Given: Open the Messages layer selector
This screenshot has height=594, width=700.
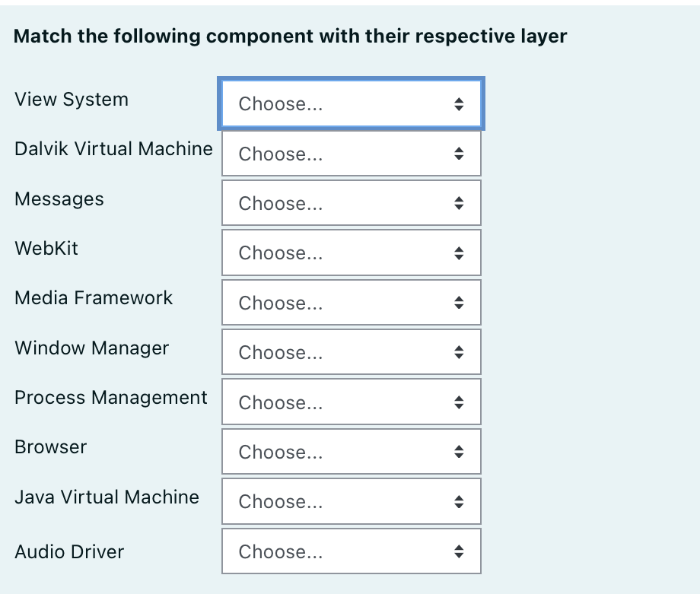Looking at the screenshot, I should click(350, 203).
